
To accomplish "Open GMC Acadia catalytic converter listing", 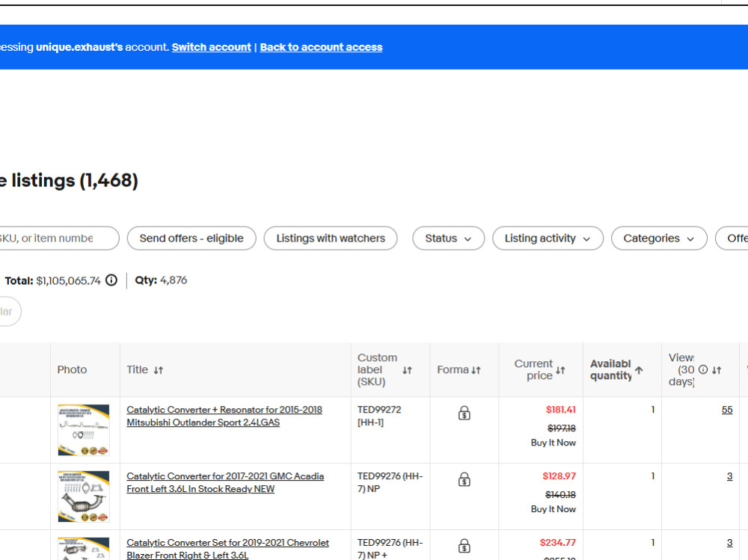I will [225, 482].
